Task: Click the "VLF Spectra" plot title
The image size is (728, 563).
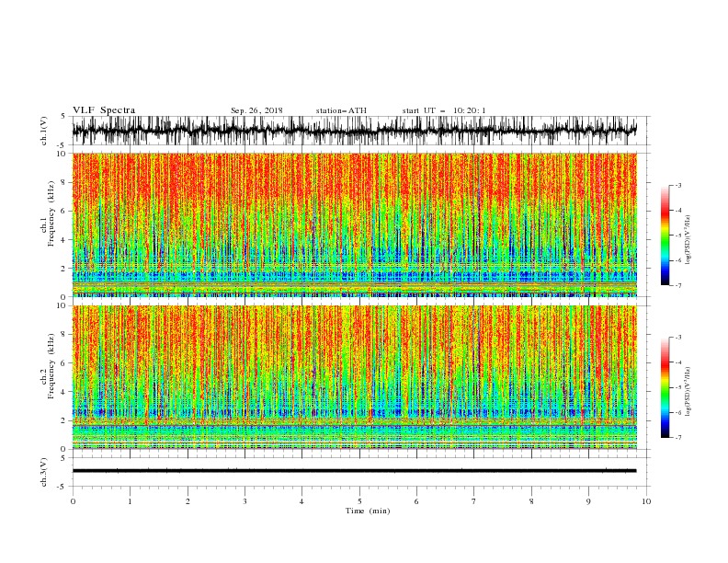Action: [x=104, y=110]
